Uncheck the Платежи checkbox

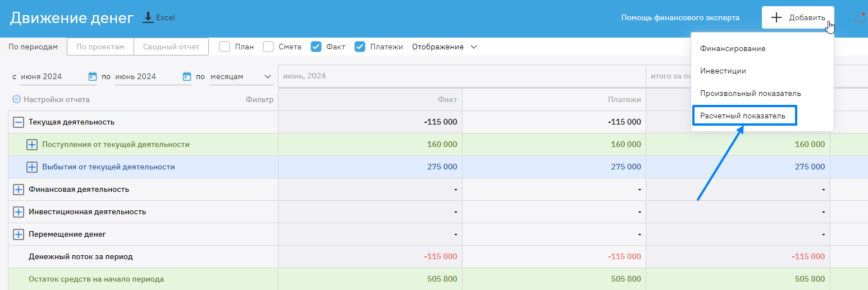(x=360, y=47)
